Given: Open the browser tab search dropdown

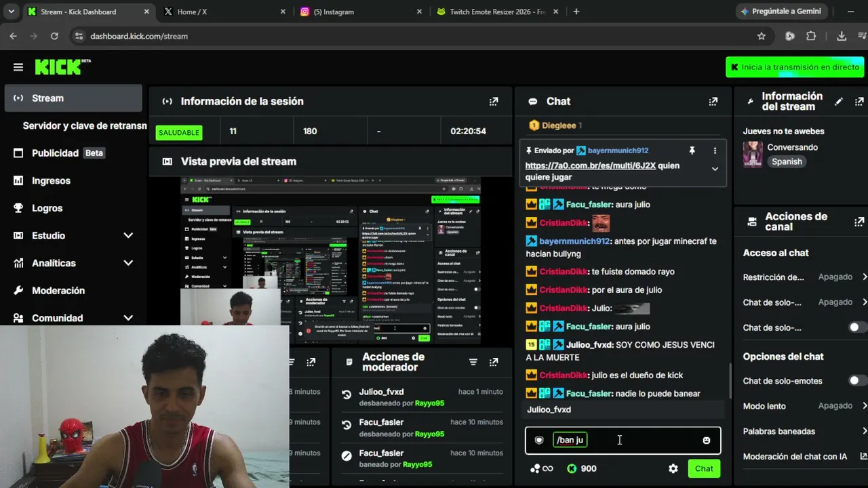Looking at the screenshot, I should coord(12,12).
